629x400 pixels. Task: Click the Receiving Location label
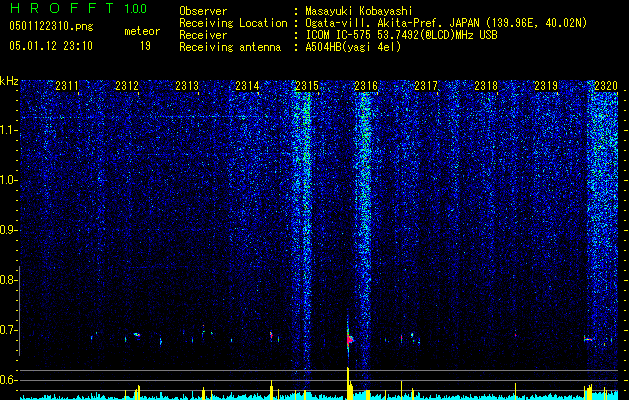(x=233, y=23)
